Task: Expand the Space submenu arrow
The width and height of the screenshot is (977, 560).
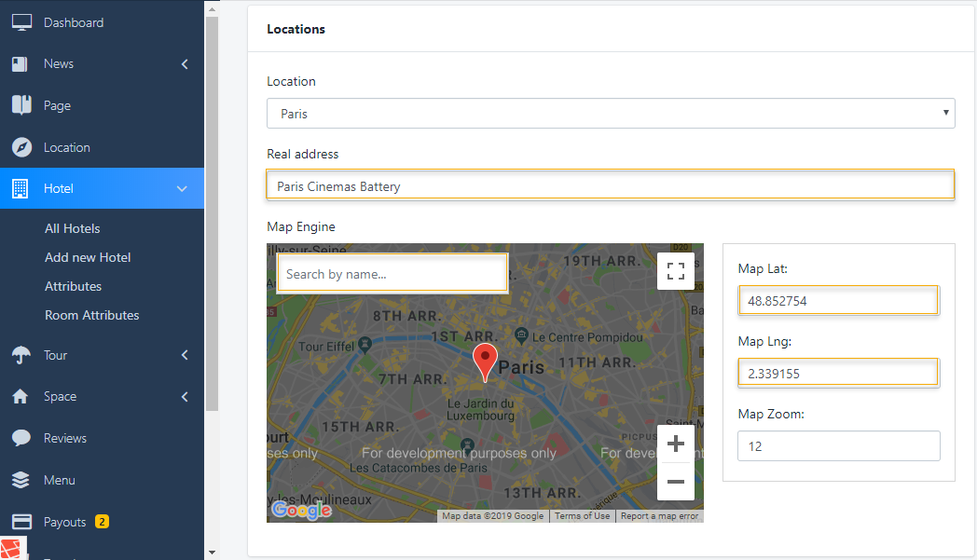Action: coord(185,397)
